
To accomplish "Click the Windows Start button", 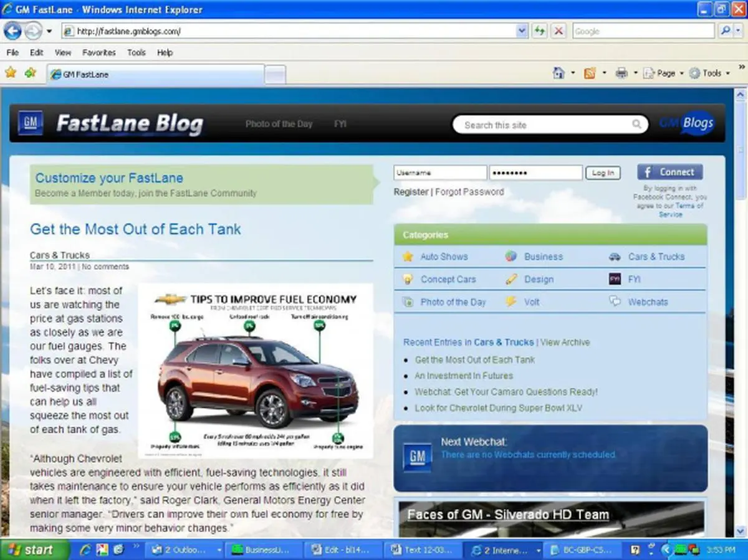I will coord(35,550).
